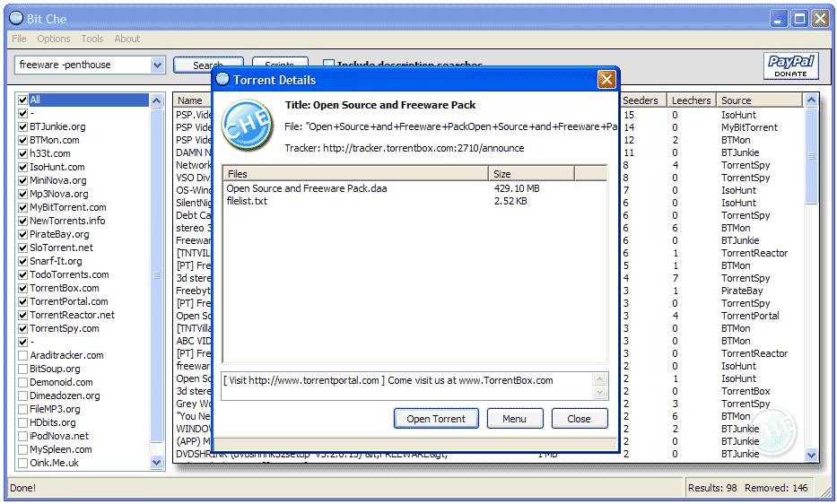This screenshot has height=504, width=837.
Task: Click the Torrent Details title bar icon
Action: point(222,80)
